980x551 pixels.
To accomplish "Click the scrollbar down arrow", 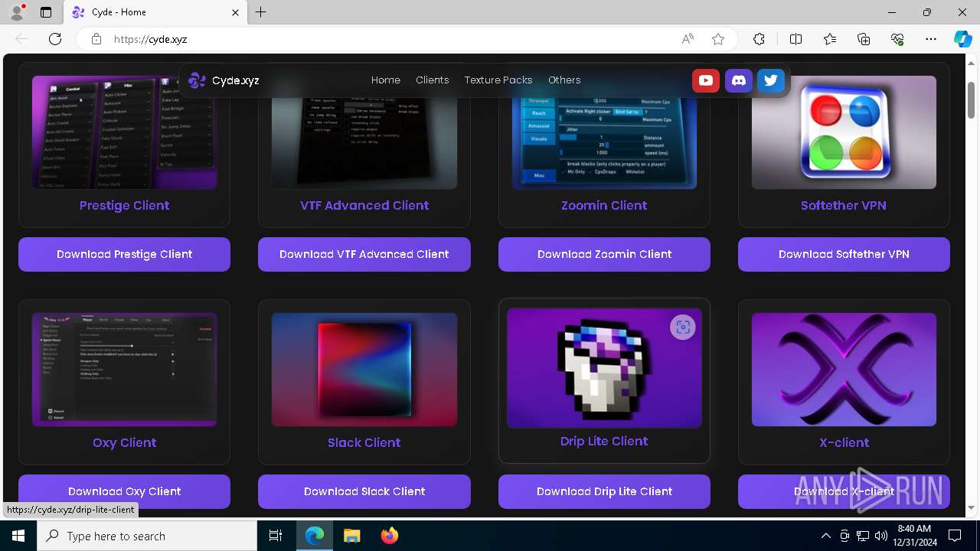I will [x=972, y=508].
